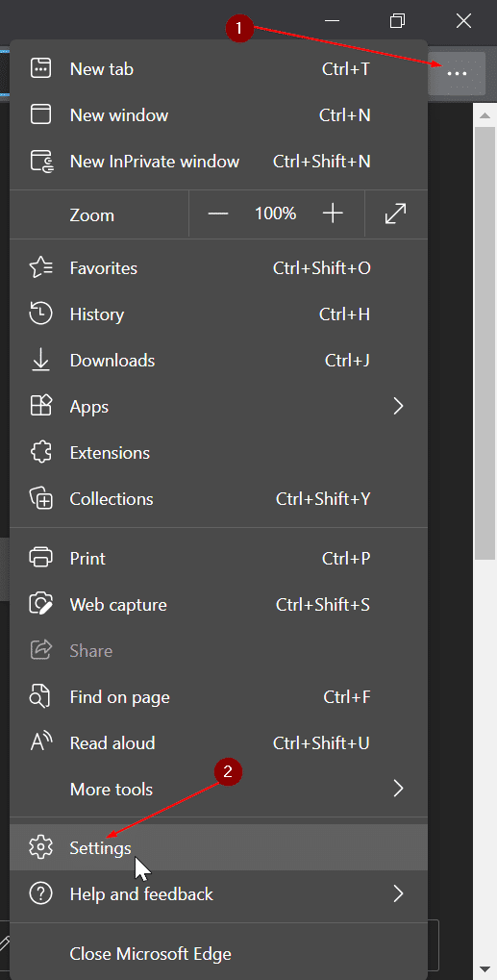Expand the More tools submenu arrow
This screenshot has height=980, width=497.
pos(398,789)
